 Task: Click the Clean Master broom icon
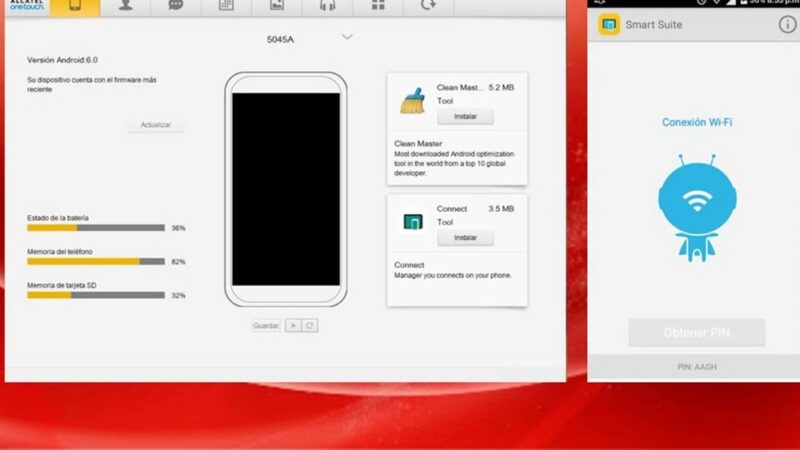tap(413, 101)
